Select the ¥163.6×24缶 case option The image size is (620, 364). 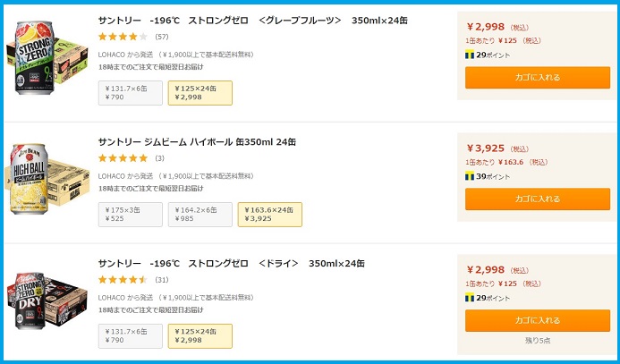point(269,215)
